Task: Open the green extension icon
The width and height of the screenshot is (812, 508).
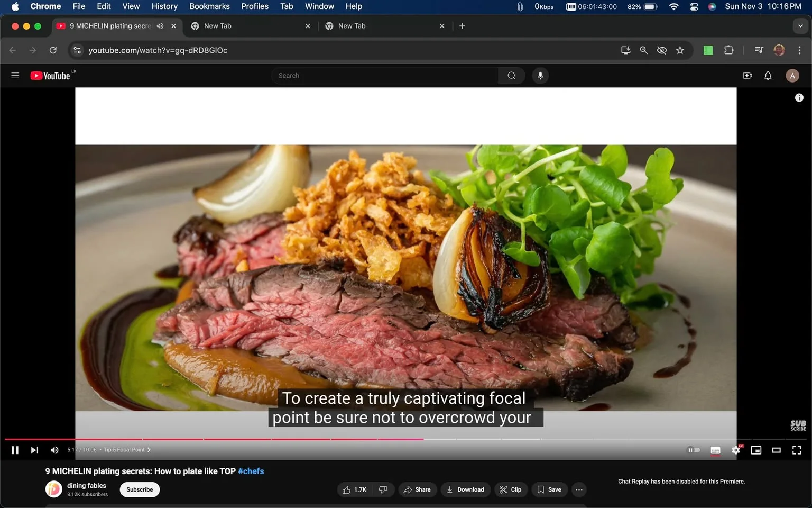Action: pyautogui.click(x=708, y=50)
